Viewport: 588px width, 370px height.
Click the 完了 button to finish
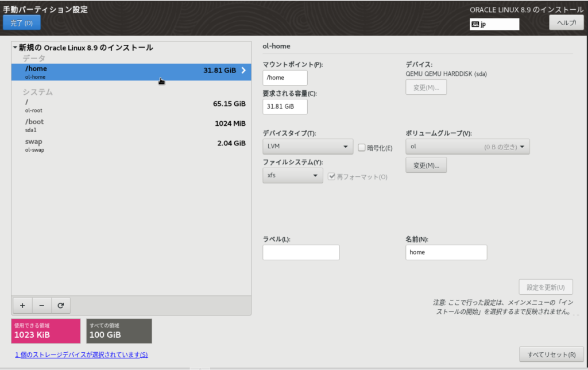pyautogui.click(x=21, y=23)
